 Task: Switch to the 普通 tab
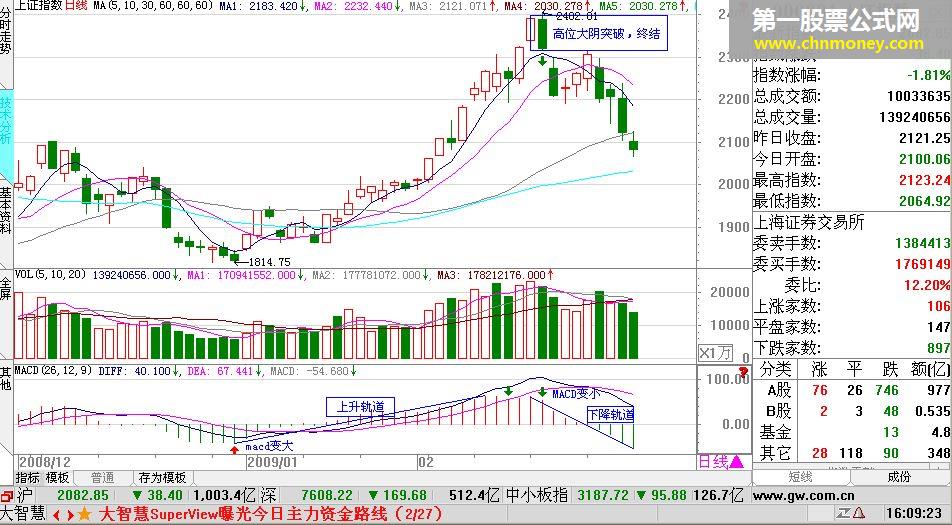click(x=103, y=478)
